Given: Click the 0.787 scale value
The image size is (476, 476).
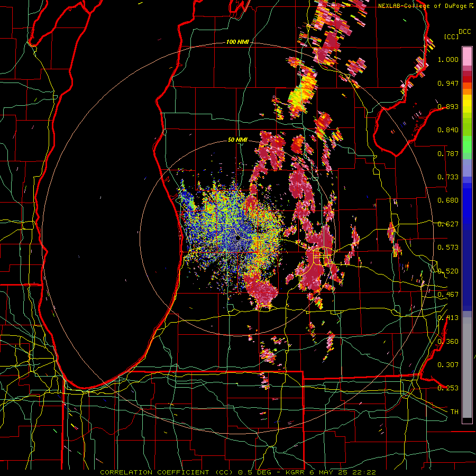Looking at the screenshot, I should 448,153.
